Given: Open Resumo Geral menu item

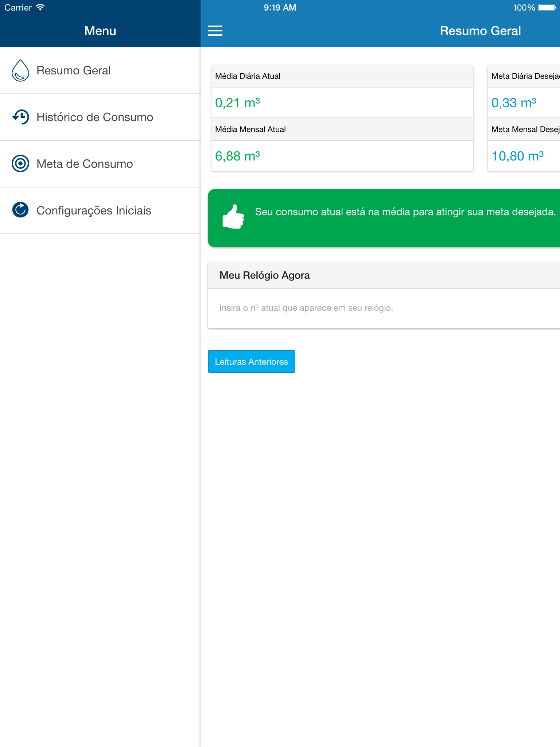Looking at the screenshot, I should click(100, 70).
